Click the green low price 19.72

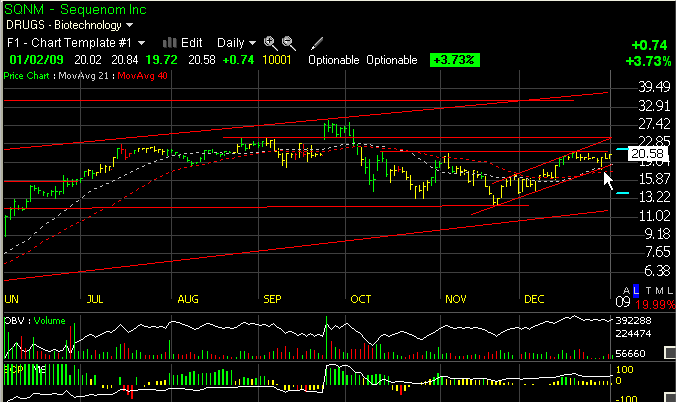161,60
